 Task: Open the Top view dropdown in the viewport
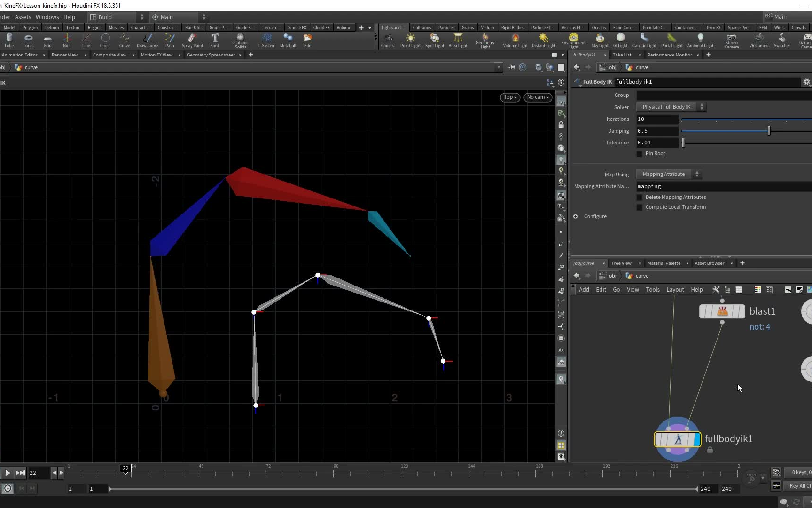point(510,97)
